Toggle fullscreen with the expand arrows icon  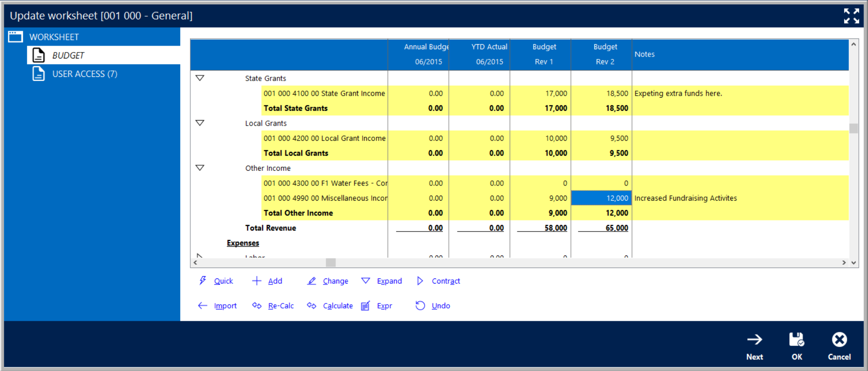[x=851, y=16]
